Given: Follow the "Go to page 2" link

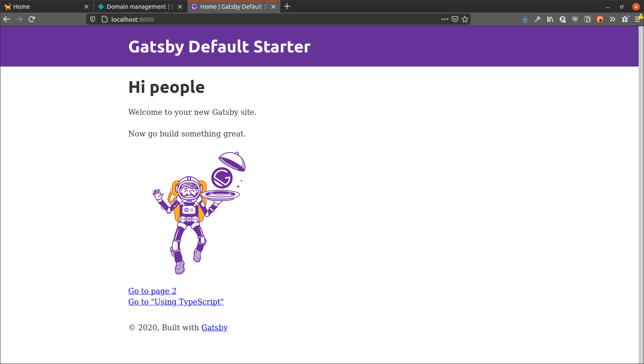Looking at the screenshot, I should point(152,291).
